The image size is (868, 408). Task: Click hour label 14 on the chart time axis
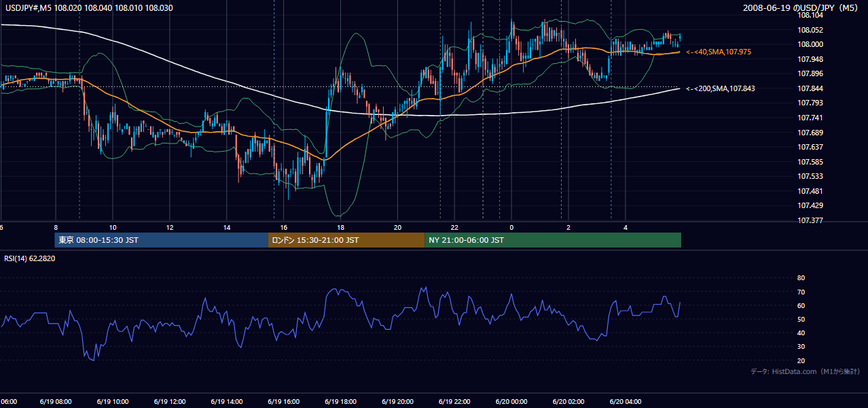[227, 228]
